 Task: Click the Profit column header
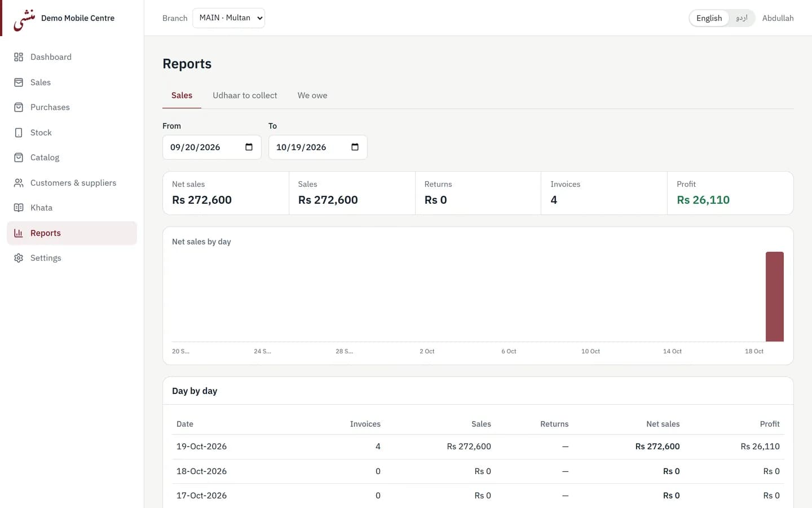[770, 424]
